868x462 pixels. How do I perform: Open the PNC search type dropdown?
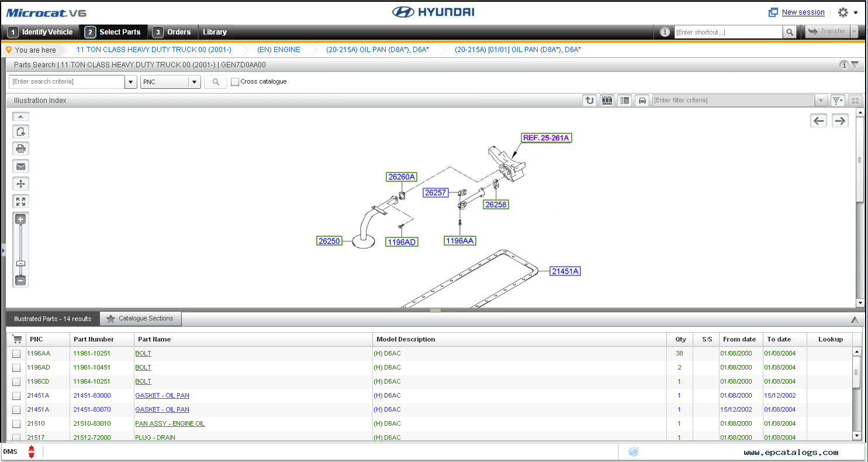(194, 82)
